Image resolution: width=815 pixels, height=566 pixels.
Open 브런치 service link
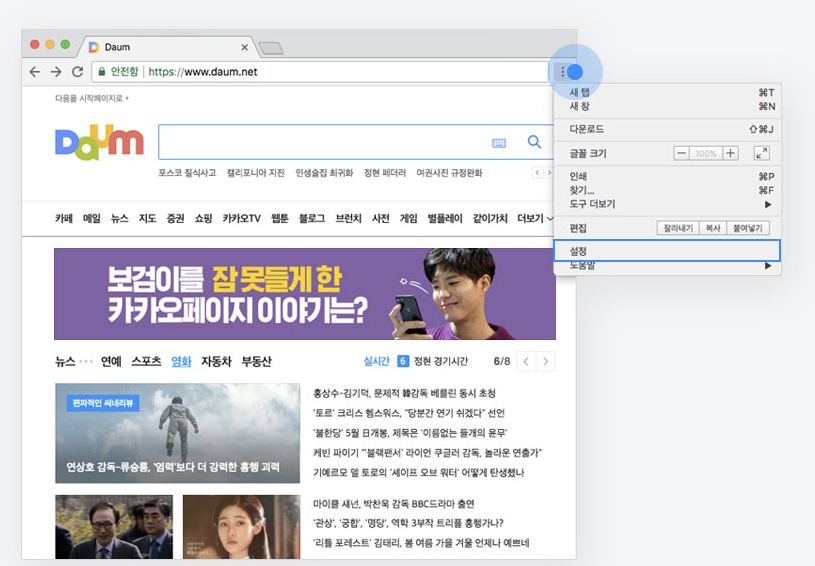coord(348,219)
